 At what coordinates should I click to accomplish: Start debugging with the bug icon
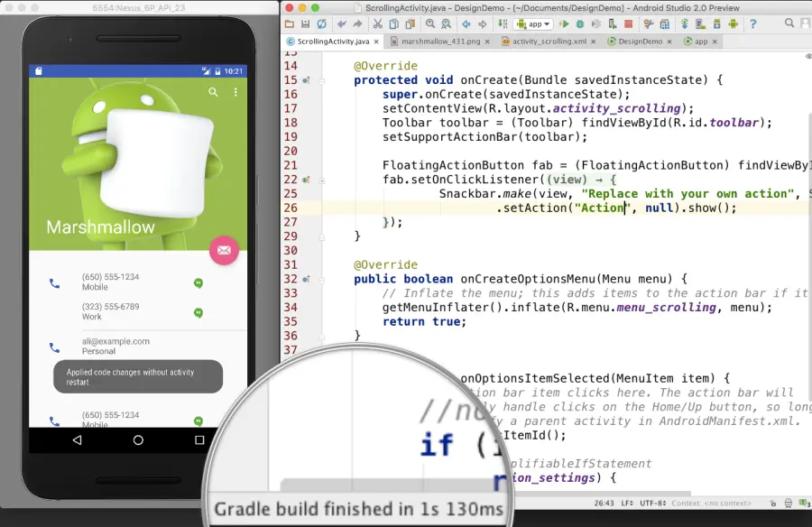click(x=579, y=23)
